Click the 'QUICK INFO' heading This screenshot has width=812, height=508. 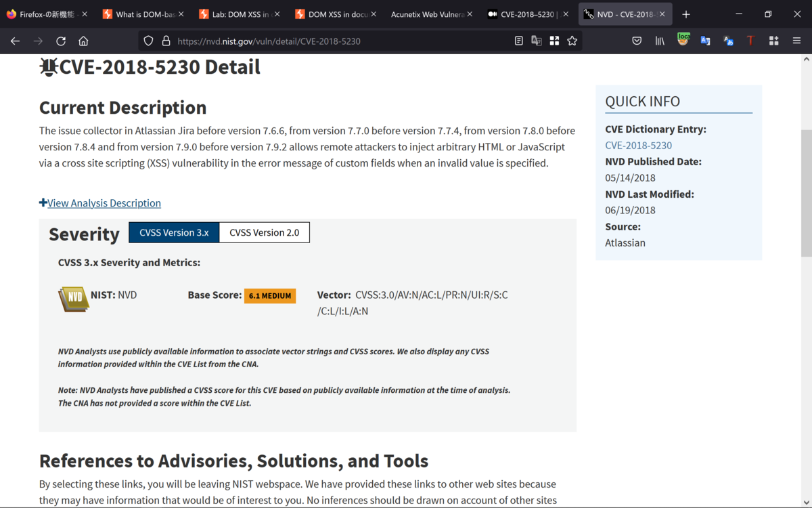click(x=642, y=102)
